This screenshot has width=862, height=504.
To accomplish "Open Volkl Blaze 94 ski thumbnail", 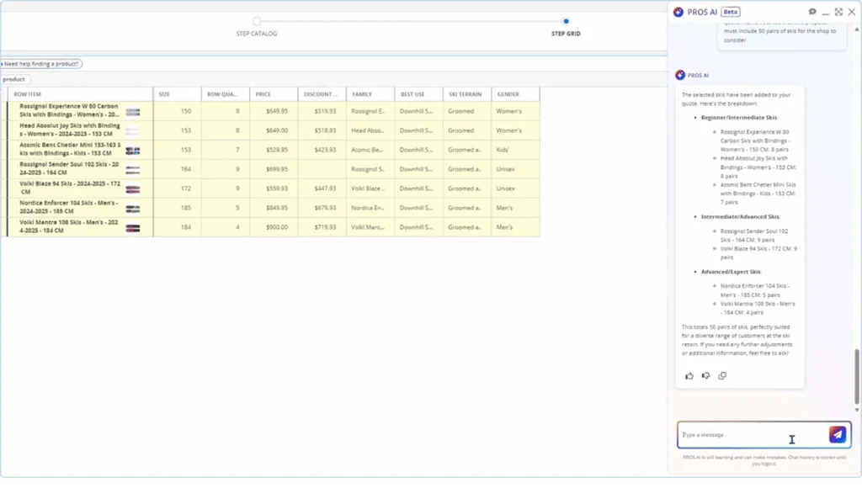I will (132, 189).
